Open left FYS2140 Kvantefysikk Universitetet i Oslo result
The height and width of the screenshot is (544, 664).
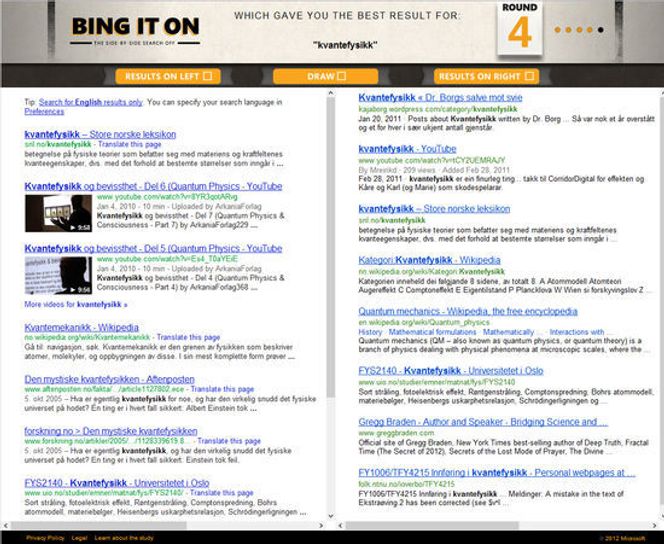coord(117,483)
